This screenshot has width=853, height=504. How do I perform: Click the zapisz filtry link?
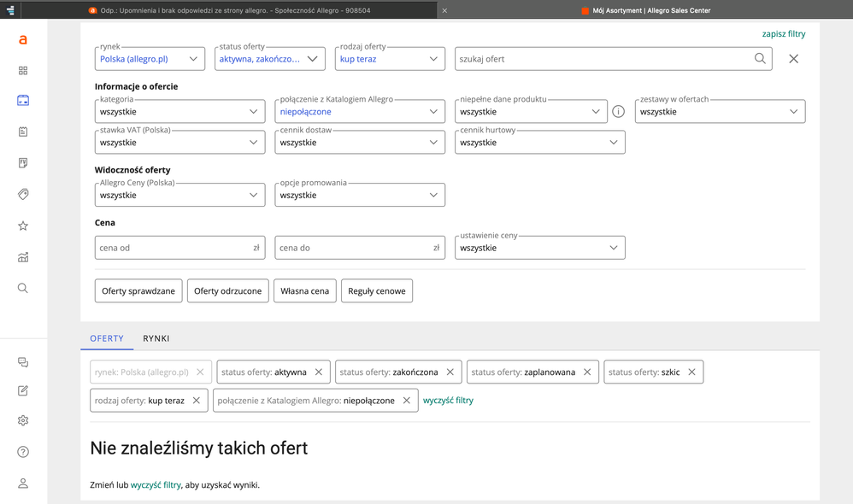(x=784, y=33)
